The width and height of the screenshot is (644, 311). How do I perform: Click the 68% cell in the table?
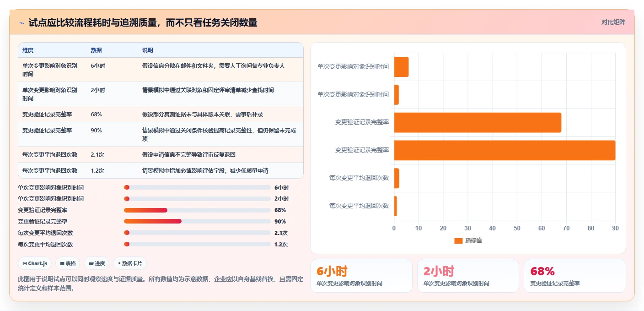tap(97, 115)
